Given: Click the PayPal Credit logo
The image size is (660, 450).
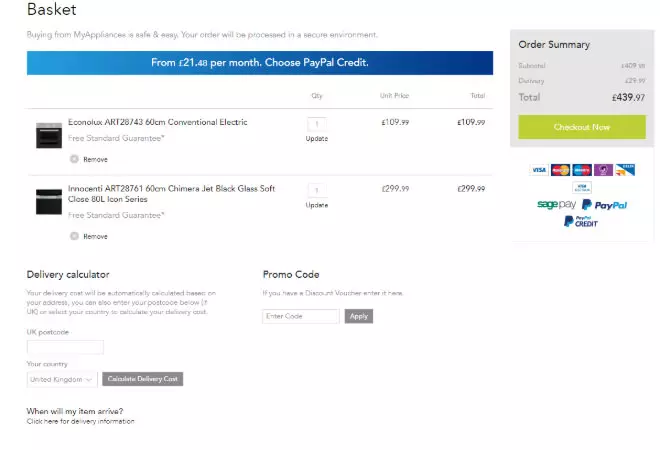Looking at the screenshot, I should (581, 221).
